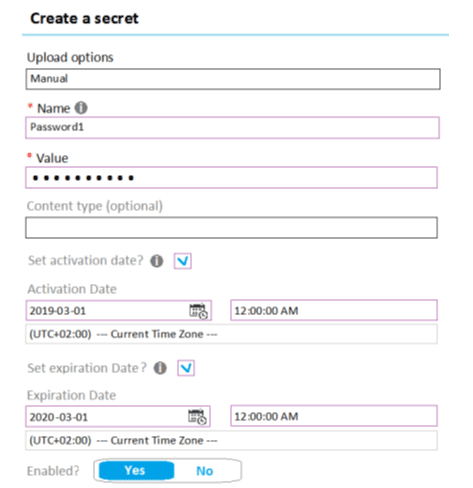The height and width of the screenshot is (488, 473).
Task: Open the activation date time zone dropdown
Action: (231, 334)
